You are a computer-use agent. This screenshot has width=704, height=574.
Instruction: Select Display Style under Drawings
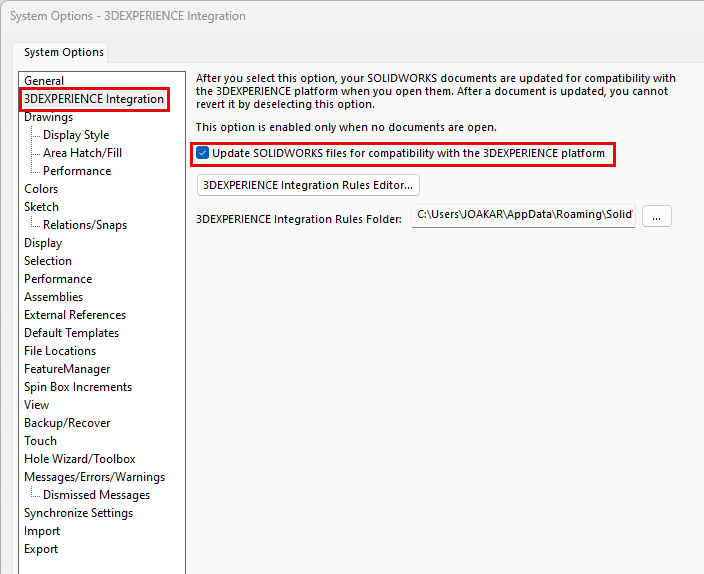coord(76,135)
